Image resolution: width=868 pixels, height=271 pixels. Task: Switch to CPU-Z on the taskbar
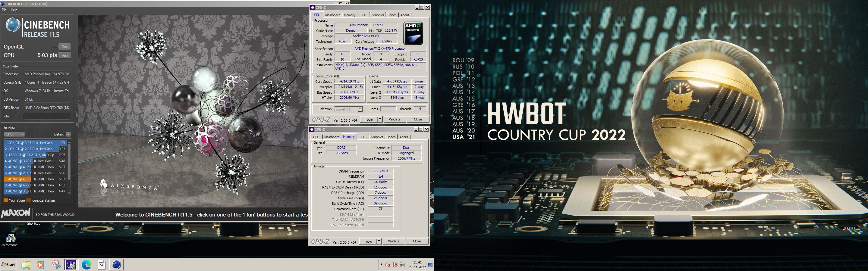(71, 265)
